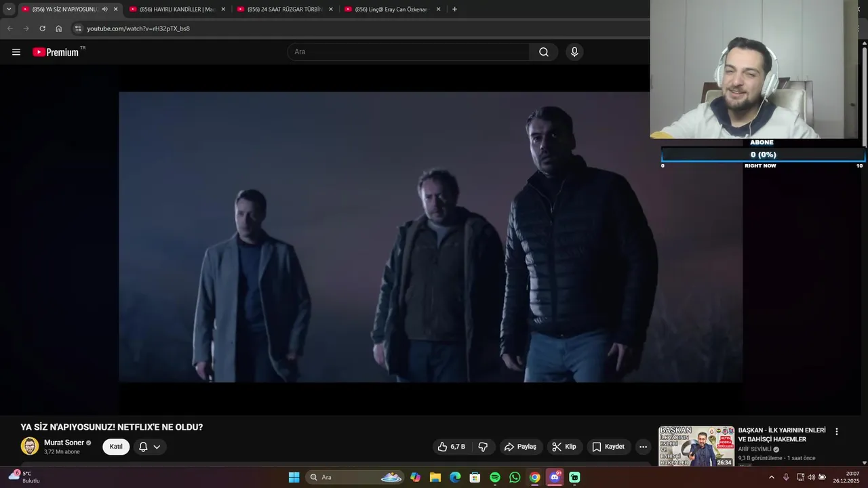Open Murat Soner channel avatar
The width and height of the screenshot is (868, 488).
pos(30,446)
